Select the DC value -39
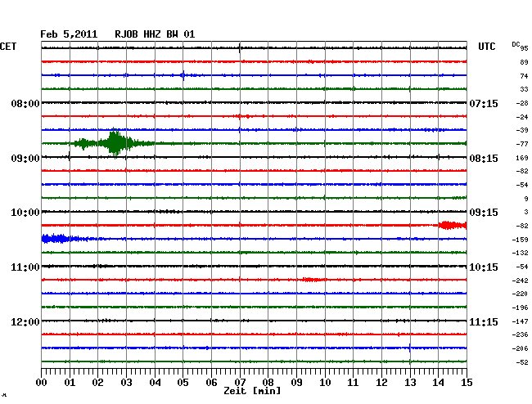The width and height of the screenshot is (532, 404). (522, 130)
